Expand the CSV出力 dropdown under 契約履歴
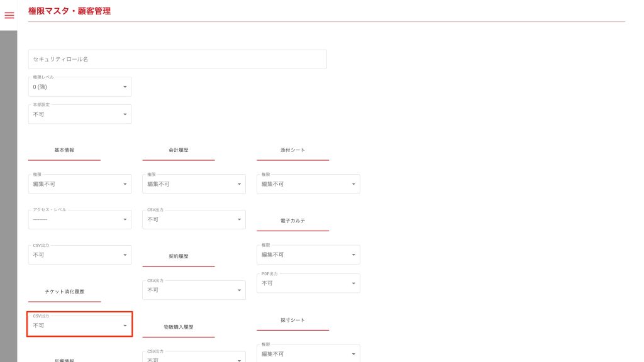644x362 pixels. tap(194, 290)
